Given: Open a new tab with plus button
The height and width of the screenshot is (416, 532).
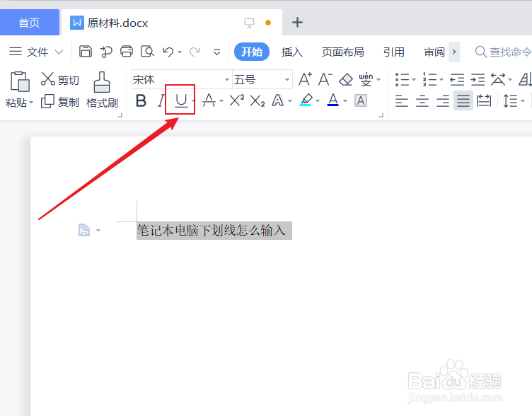Looking at the screenshot, I should (297, 23).
